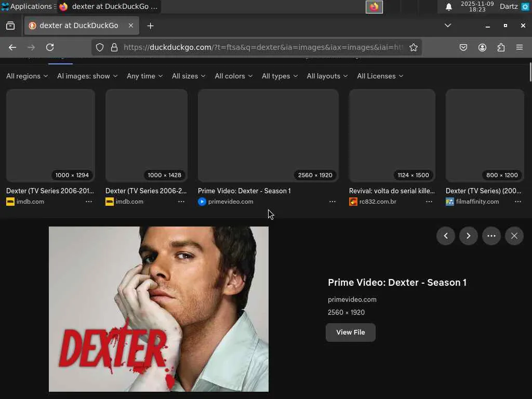532x399 pixels.
Task: Select the 2560 × 1920 Prime Video thumbnail
Action: [268, 136]
